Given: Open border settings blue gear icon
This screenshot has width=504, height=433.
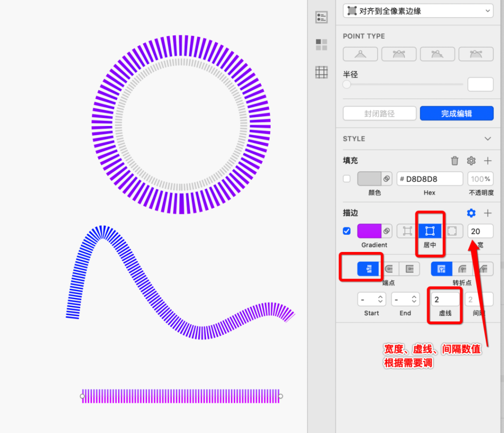Looking at the screenshot, I should pyautogui.click(x=471, y=213).
